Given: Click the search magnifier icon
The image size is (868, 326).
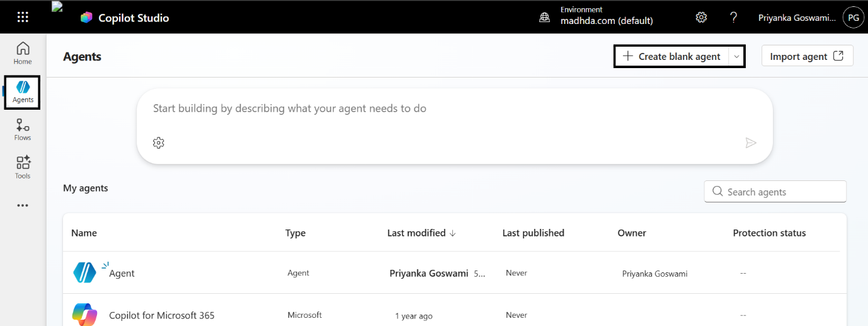Looking at the screenshot, I should coord(717,192).
